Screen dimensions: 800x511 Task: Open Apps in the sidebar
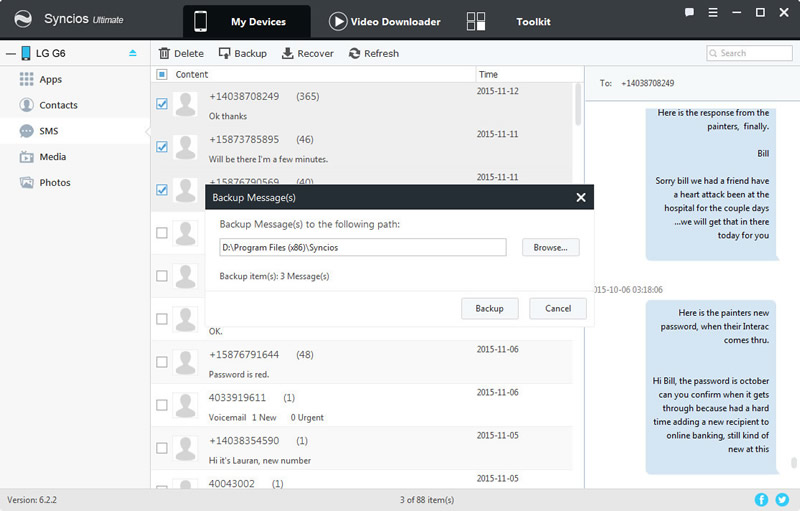[x=51, y=79]
